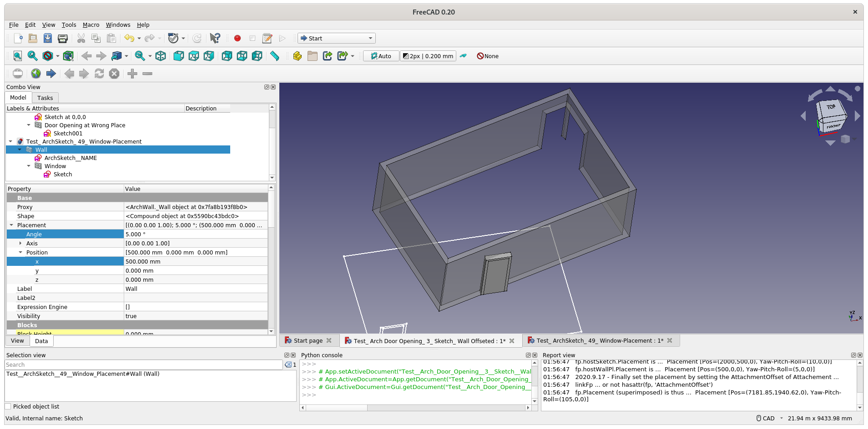Open the Macro menu
Screen dimensions: 868x429
(x=91, y=25)
